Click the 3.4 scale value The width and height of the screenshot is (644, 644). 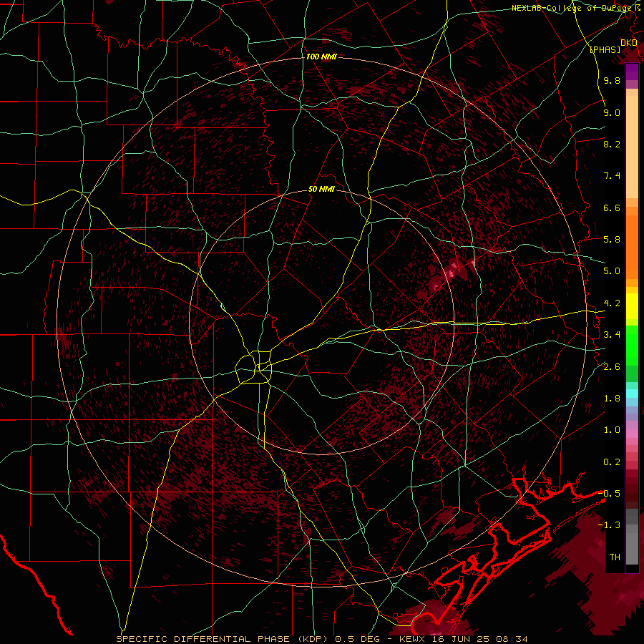(x=612, y=335)
